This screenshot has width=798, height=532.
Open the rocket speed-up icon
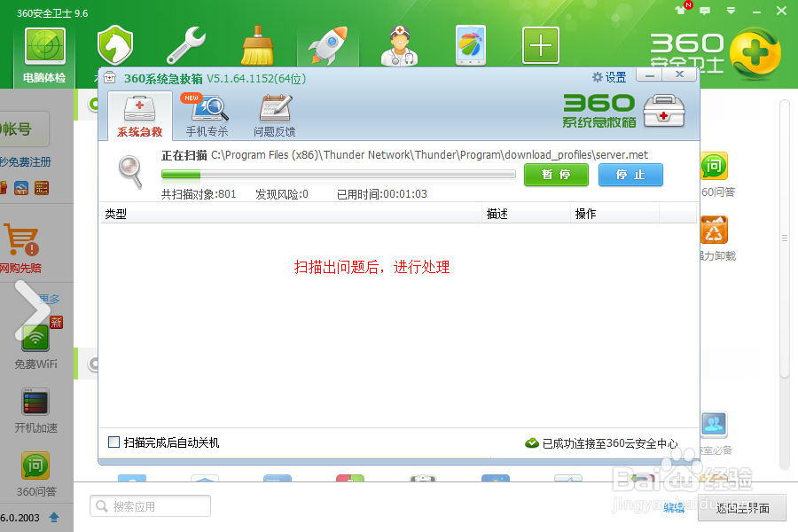(x=328, y=45)
